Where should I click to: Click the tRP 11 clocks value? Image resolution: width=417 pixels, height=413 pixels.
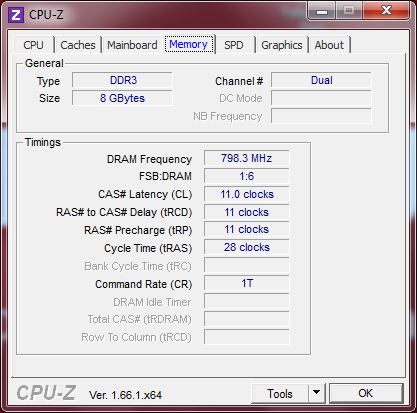pyautogui.click(x=247, y=229)
